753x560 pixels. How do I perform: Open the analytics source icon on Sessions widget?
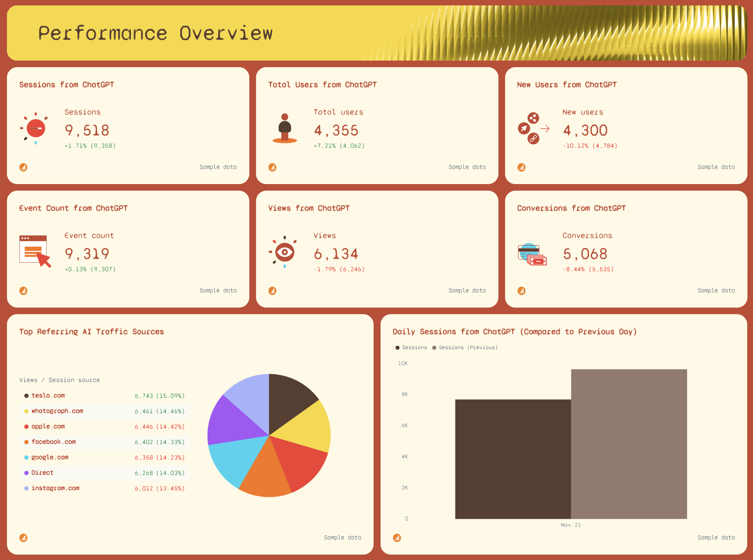[23, 167]
